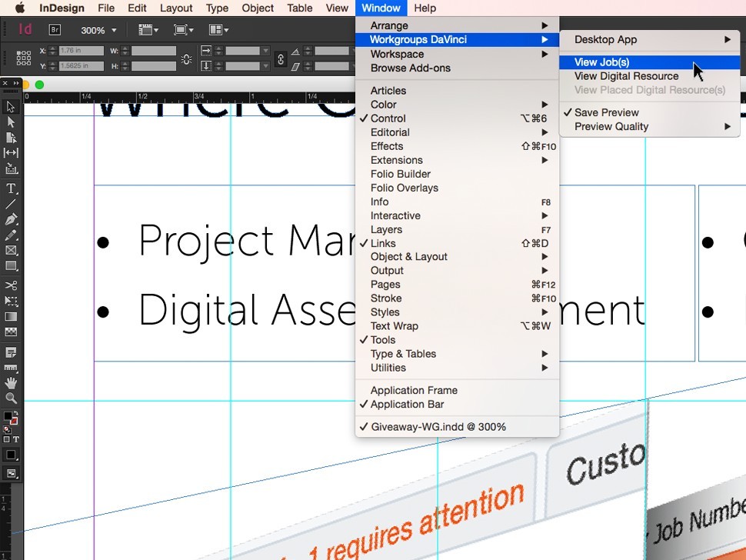Screen dimensions: 746x560
Task: Open the File menu
Action: tap(106, 8)
